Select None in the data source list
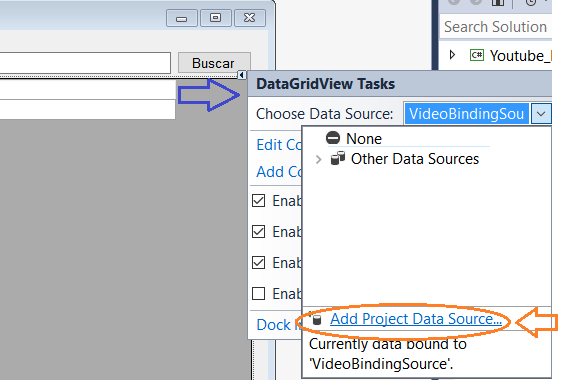This screenshot has height=387, width=561. tap(364, 138)
